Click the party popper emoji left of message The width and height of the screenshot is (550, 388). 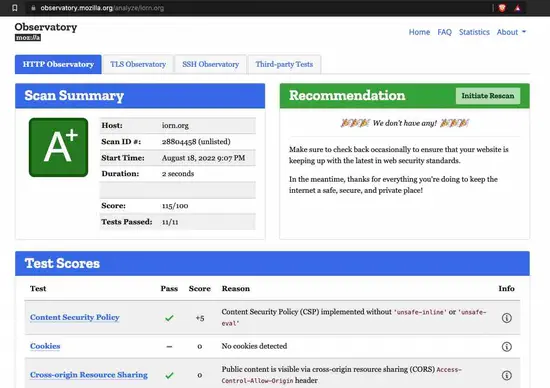(x=355, y=123)
